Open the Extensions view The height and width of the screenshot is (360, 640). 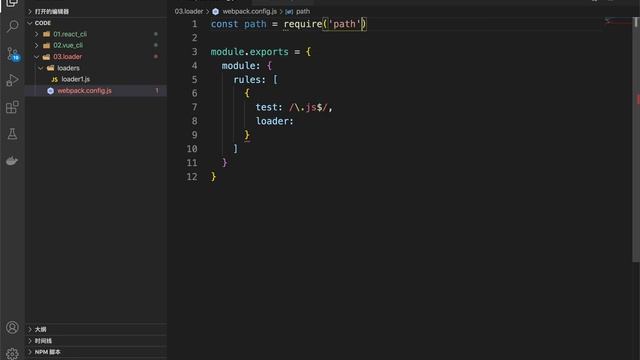[x=12, y=107]
